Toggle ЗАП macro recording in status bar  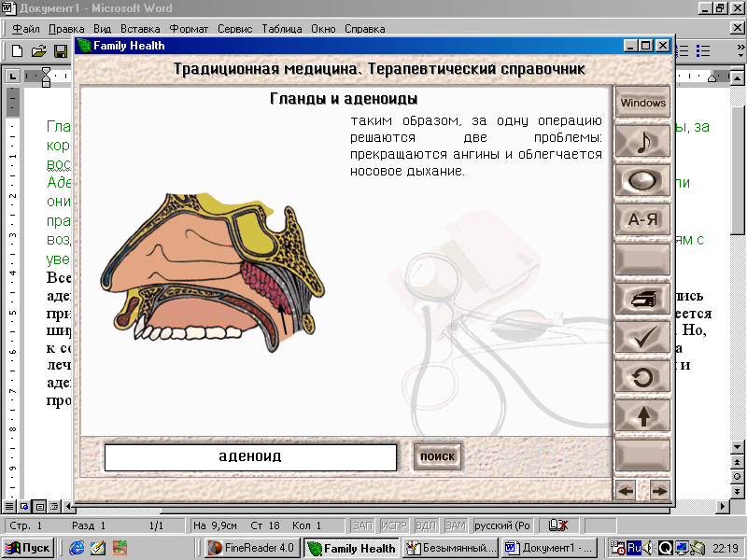(362, 525)
